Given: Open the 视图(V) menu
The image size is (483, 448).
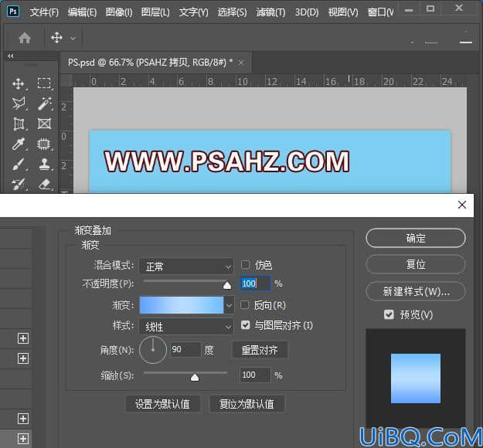Looking at the screenshot, I should [x=343, y=12].
